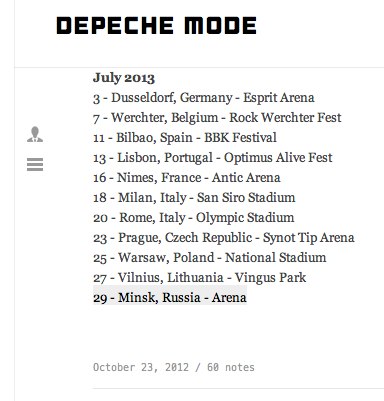
Task: Click the Prague Synot Tip Arena line
Action: coord(224,238)
